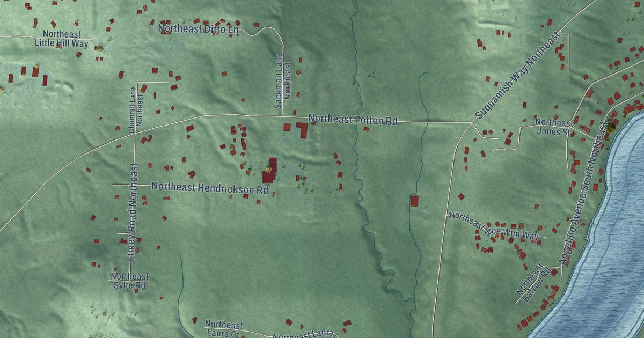Select the Northeast Balzow Rd label
The image size is (644, 338).
[533, 282]
